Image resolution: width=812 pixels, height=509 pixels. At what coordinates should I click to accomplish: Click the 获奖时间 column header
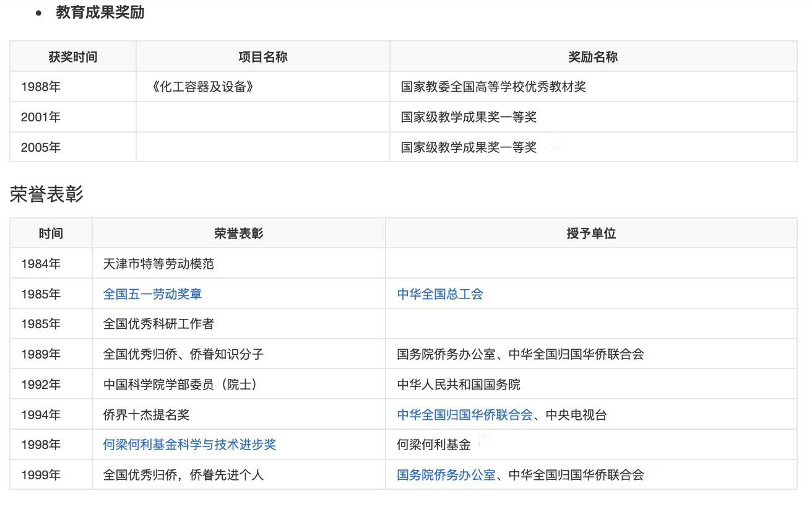pos(73,57)
